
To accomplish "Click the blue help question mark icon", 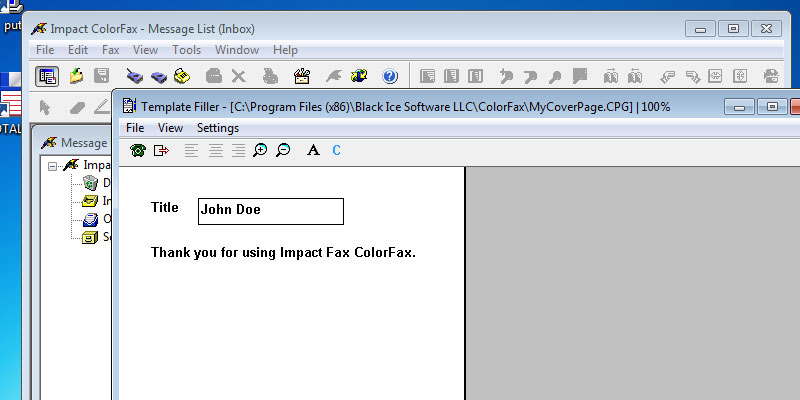I will click(390, 76).
